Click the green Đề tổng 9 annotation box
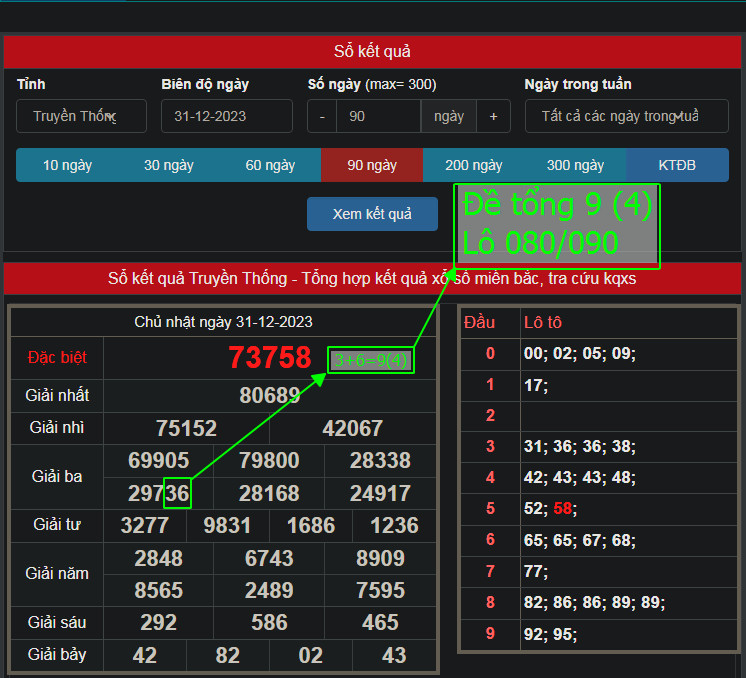The image size is (746, 678). (557, 225)
